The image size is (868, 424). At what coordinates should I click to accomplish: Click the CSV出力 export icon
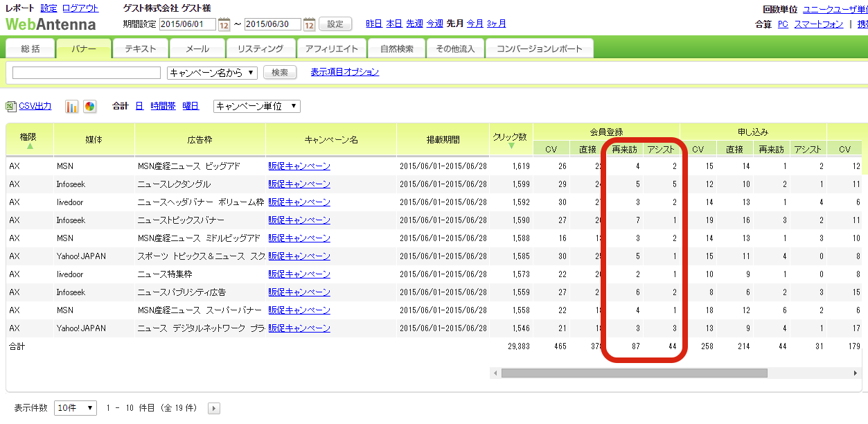coord(10,107)
